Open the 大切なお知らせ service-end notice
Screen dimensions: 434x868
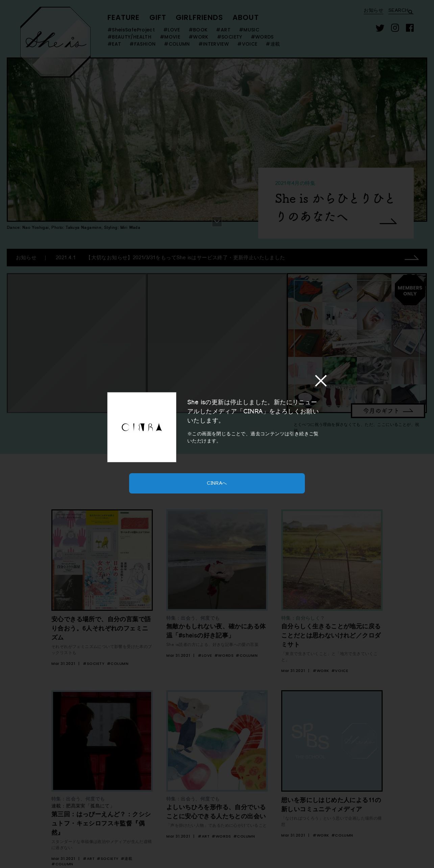(186, 258)
